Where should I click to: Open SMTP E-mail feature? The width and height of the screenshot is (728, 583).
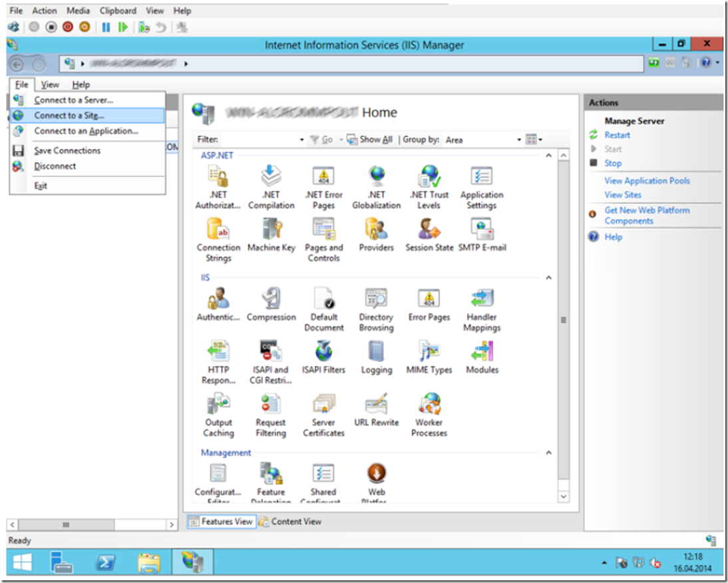pyautogui.click(x=482, y=236)
